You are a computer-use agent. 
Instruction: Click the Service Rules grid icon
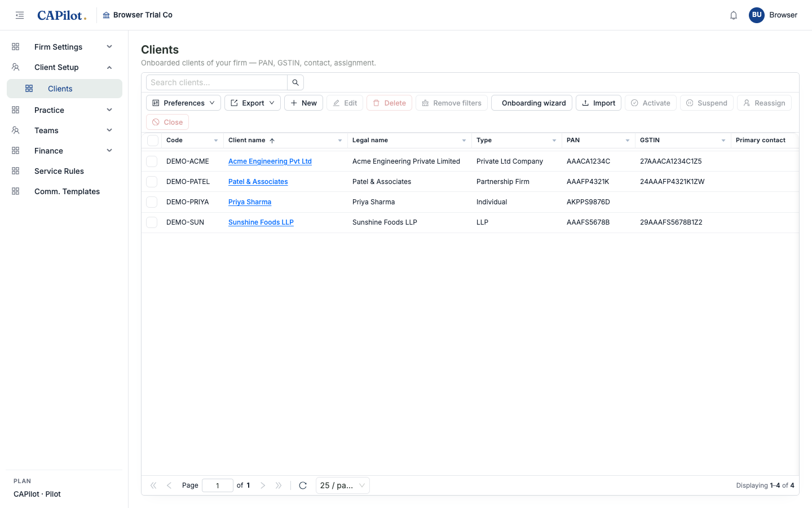[x=16, y=171]
